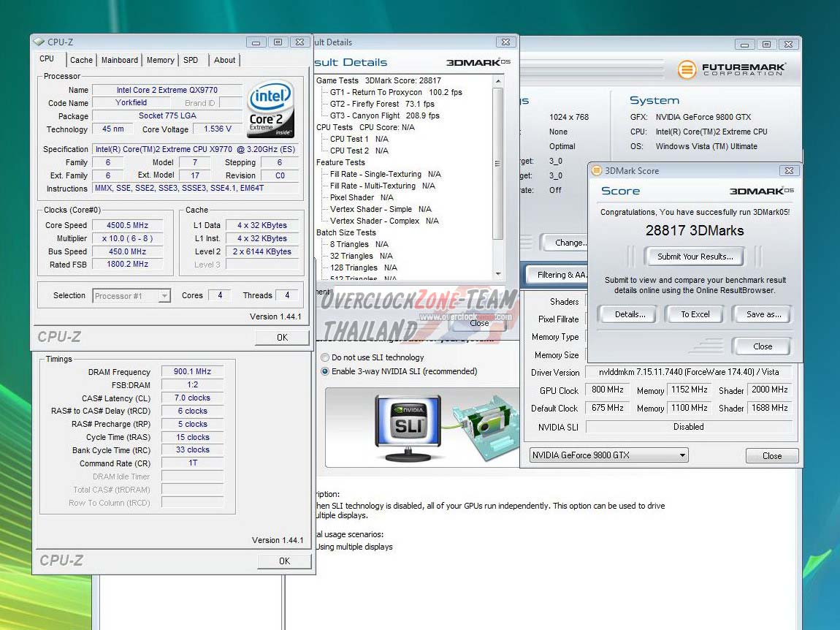
Task: Click the 3DMark Score window title icon
Action: pos(596,170)
